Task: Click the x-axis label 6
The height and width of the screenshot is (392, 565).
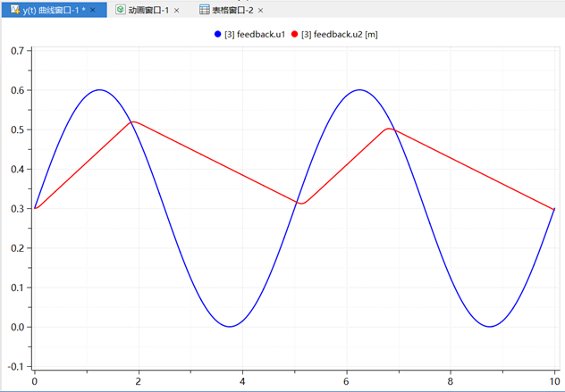Action: 346,381
